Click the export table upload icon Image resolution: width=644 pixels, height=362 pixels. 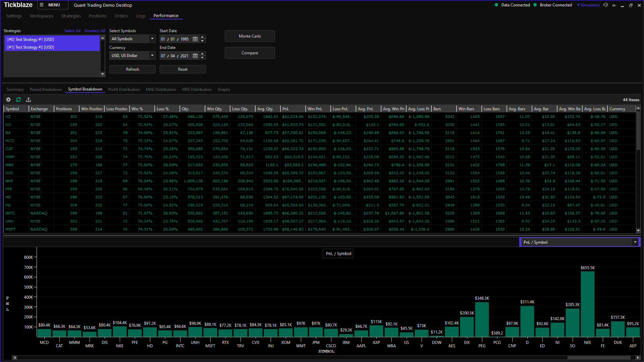29,100
